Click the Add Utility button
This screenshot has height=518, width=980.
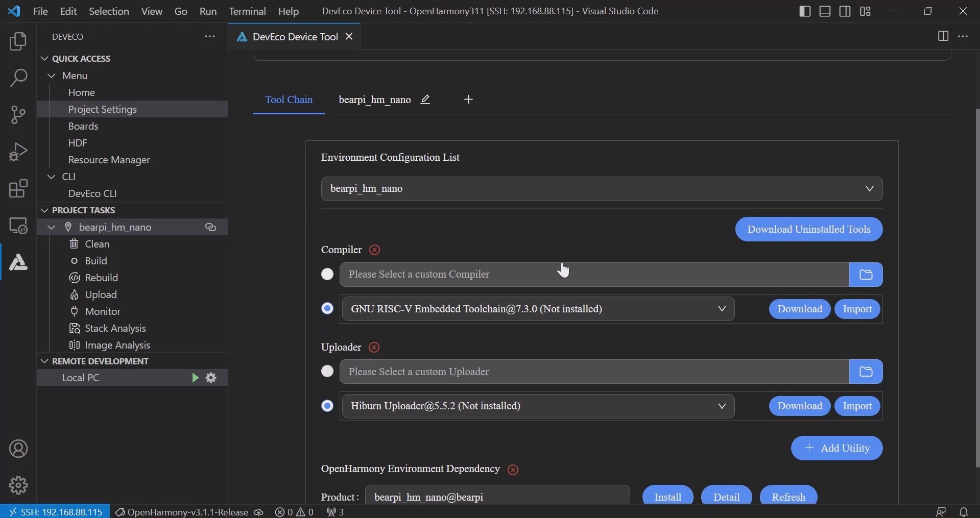tap(836, 448)
